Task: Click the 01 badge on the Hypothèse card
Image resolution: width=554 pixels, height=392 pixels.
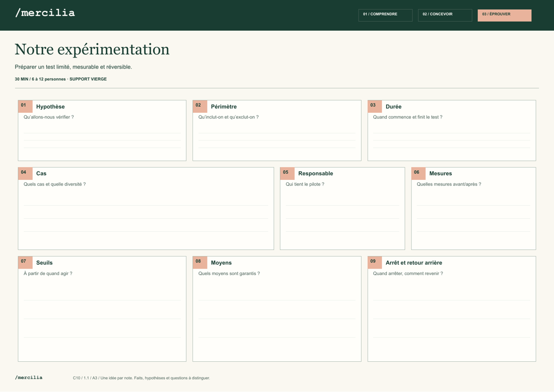Action: click(x=25, y=106)
